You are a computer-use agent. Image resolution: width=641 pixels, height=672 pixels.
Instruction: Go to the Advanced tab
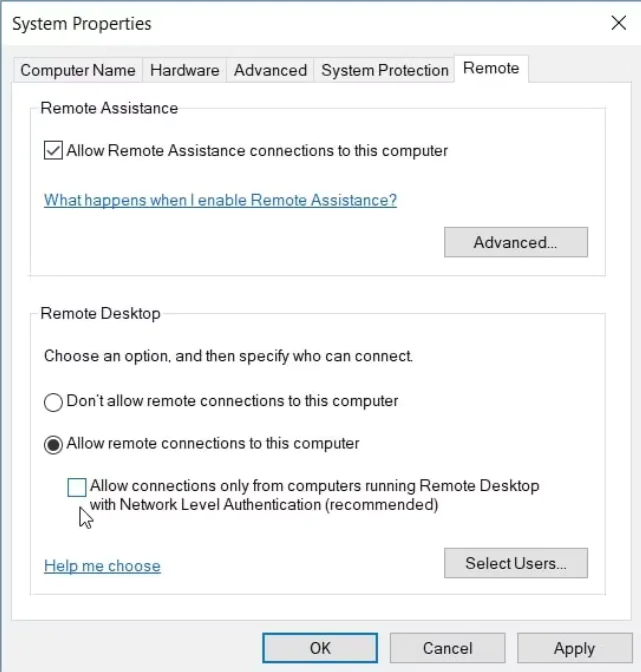(270, 70)
